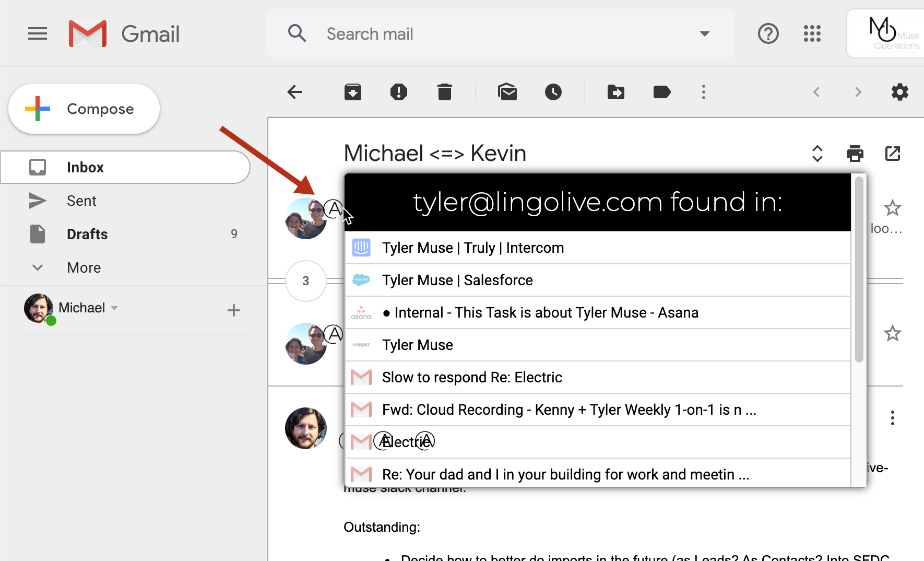
Task: Select the Drafts folder
Action: point(125,234)
